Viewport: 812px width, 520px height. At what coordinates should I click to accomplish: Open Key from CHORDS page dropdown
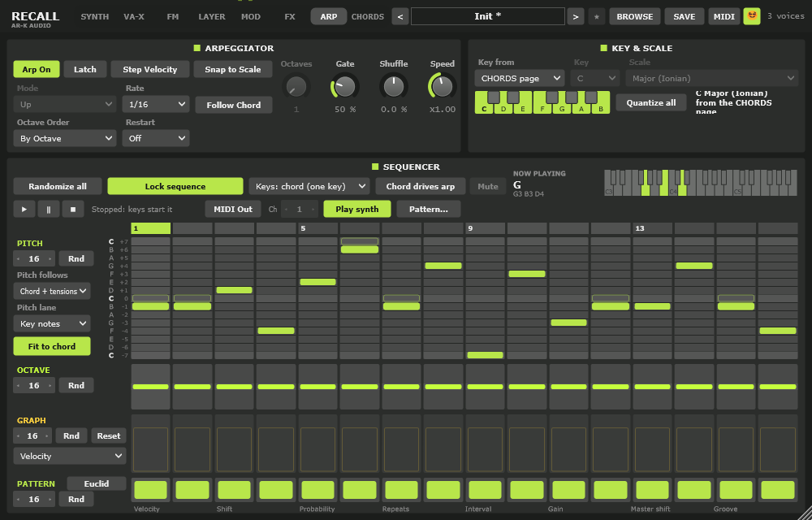pos(520,78)
